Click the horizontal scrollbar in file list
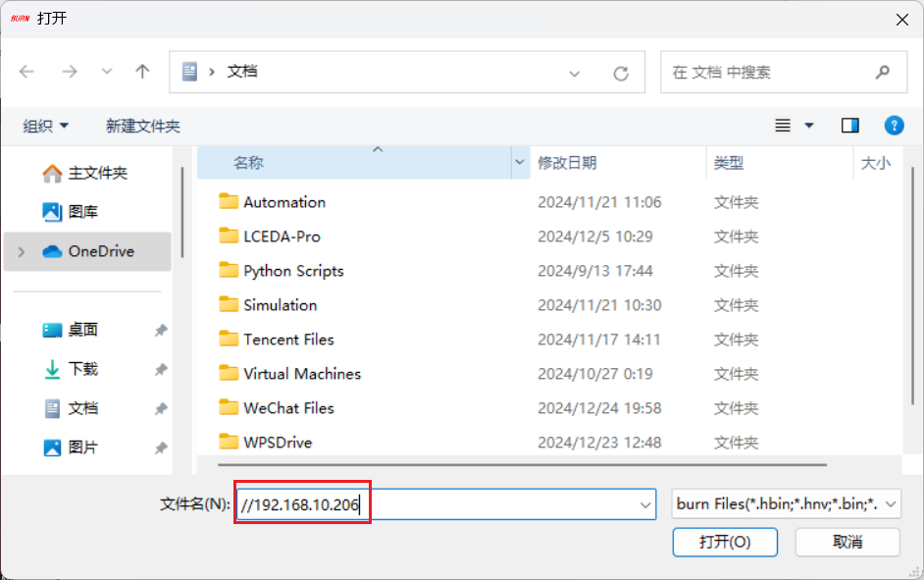Image resolution: width=924 pixels, height=580 pixels. pyautogui.click(x=522, y=464)
